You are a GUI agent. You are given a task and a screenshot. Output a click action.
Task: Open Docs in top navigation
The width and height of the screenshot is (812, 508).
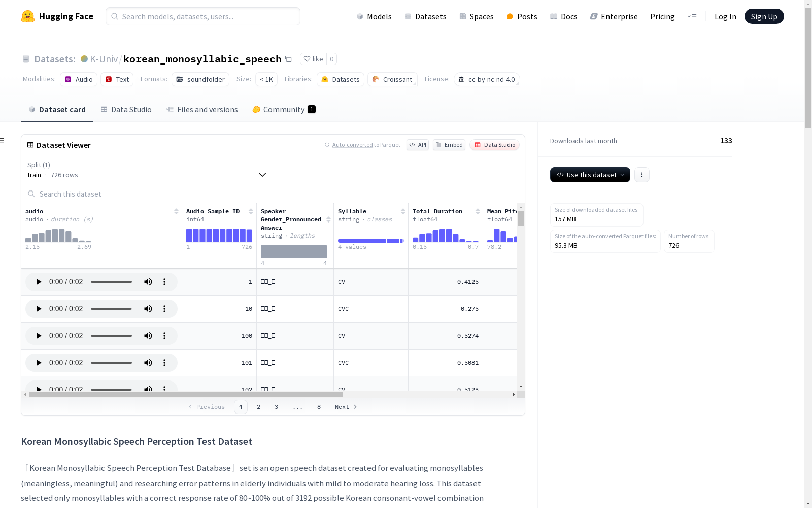(564, 16)
